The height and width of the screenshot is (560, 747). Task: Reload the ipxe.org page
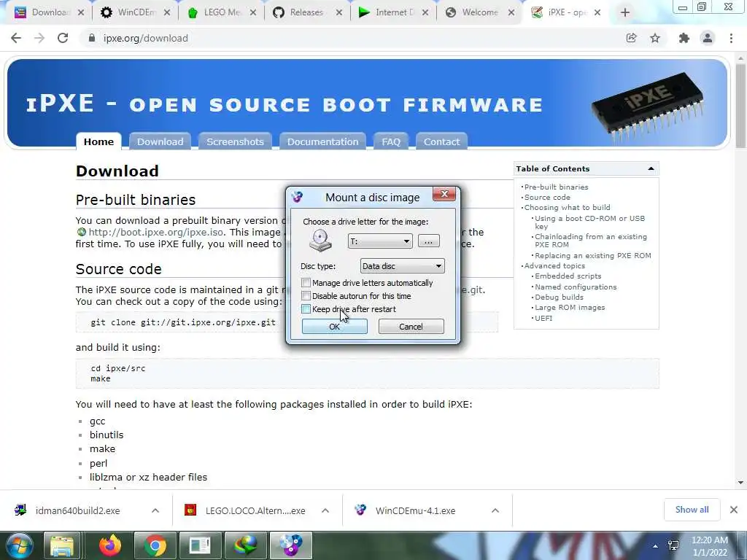tap(63, 38)
